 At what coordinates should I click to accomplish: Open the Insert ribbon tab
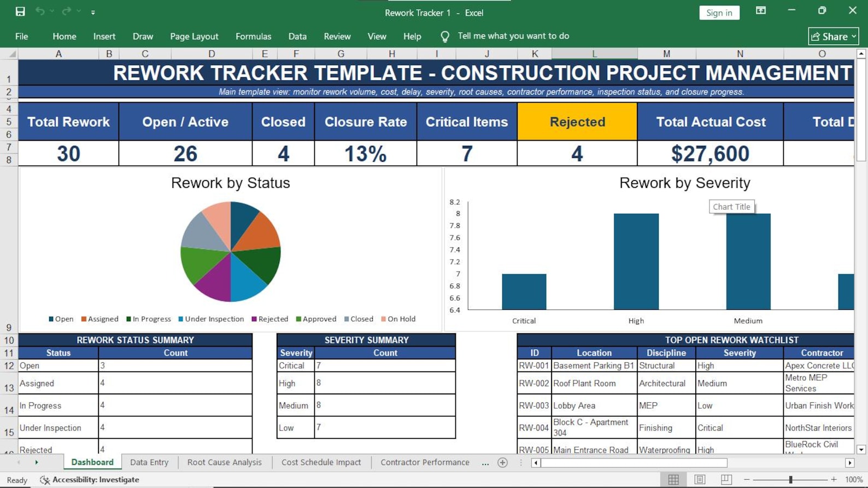[104, 37]
